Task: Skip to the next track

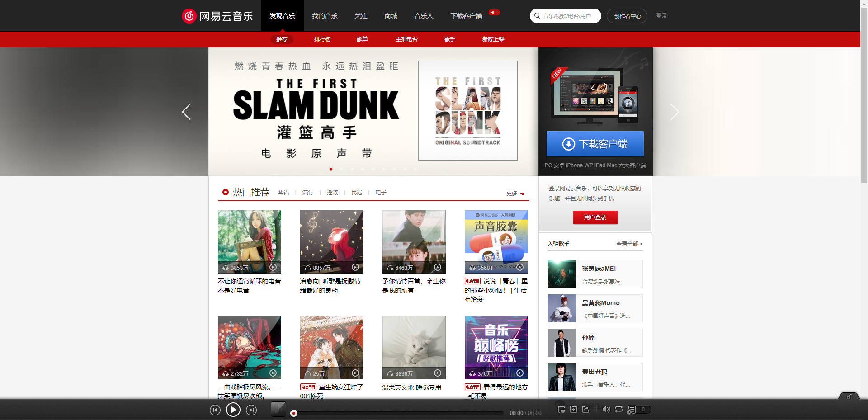Action: point(251,410)
